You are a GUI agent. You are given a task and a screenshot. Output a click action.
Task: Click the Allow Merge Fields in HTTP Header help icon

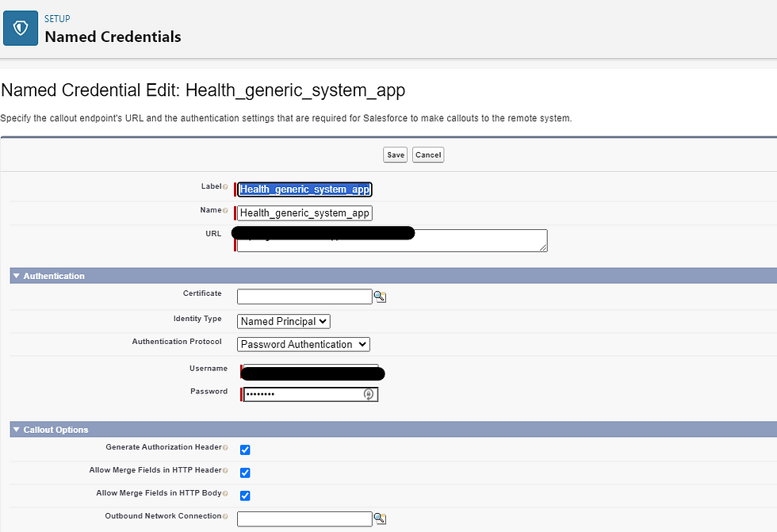click(x=225, y=470)
